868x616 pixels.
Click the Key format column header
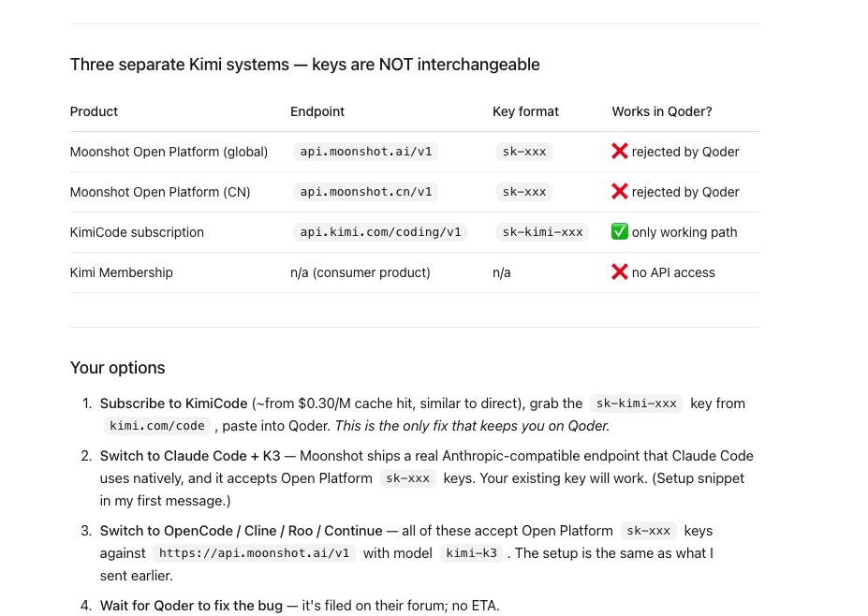coord(525,111)
